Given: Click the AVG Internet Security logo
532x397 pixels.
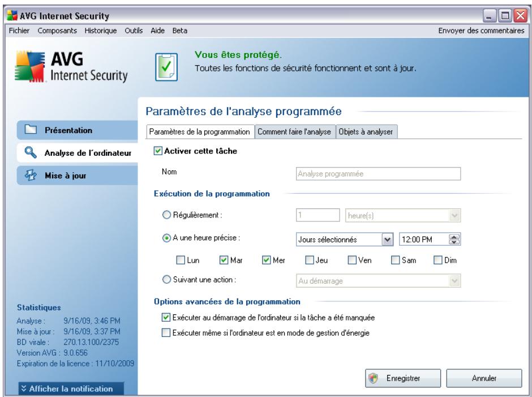Looking at the screenshot, I should (71, 67).
